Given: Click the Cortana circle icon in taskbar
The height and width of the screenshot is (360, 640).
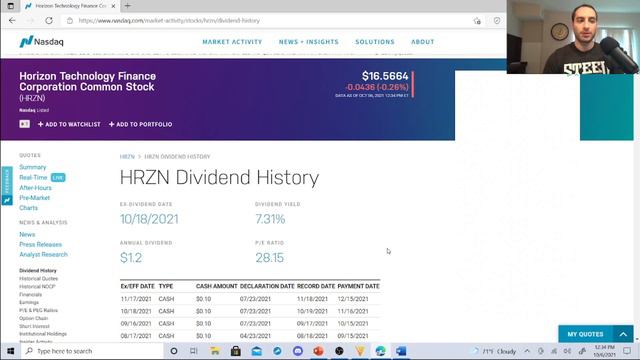Looking at the screenshot, I should click(174, 351).
